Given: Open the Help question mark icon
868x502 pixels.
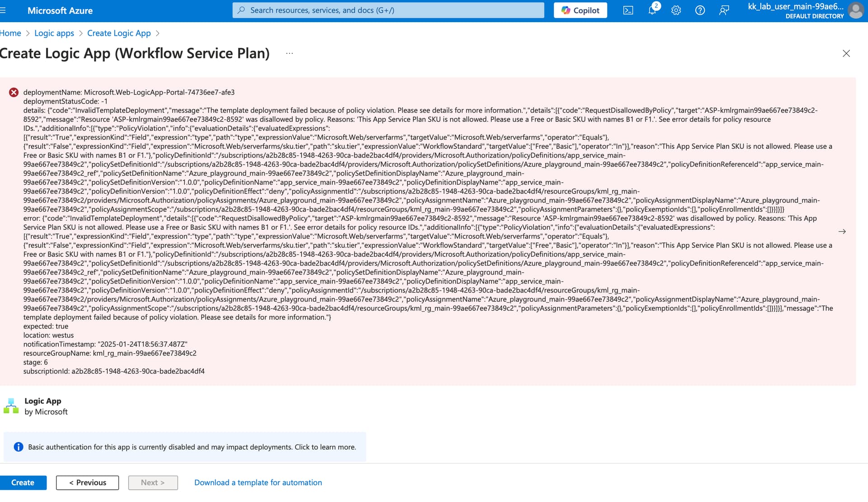Looking at the screenshot, I should [700, 10].
